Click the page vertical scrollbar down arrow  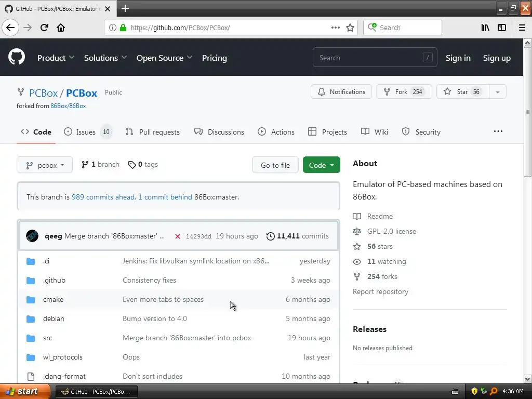pyautogui.click(x=527, y=379)
